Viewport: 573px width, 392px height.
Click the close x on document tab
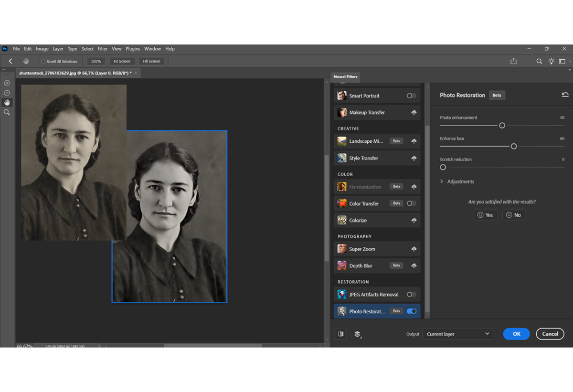[x=136, y=73]
